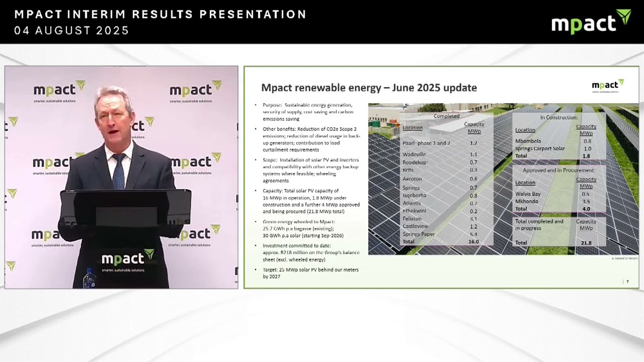Click the white mpact logo on the podium

point(127,258)
